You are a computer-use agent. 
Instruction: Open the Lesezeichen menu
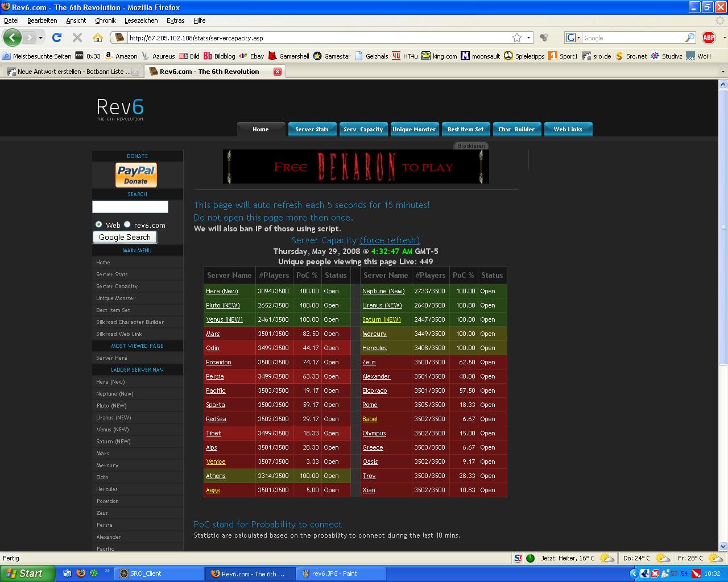141,20
